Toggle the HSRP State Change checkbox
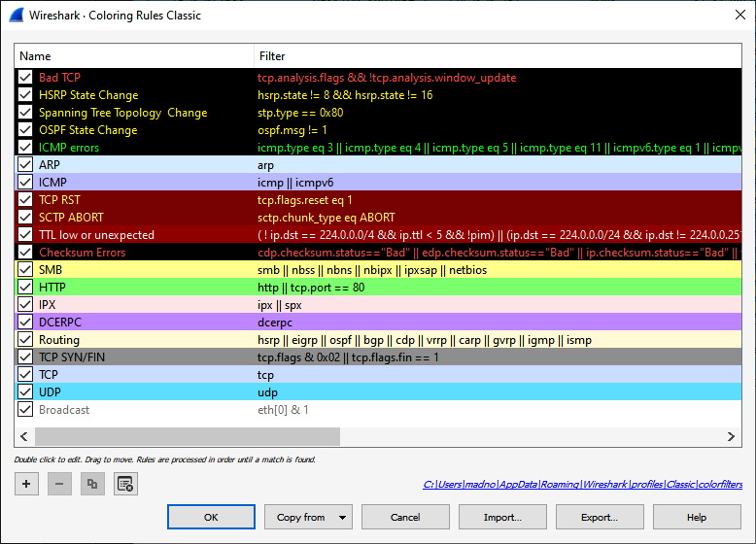 point(25,95)
